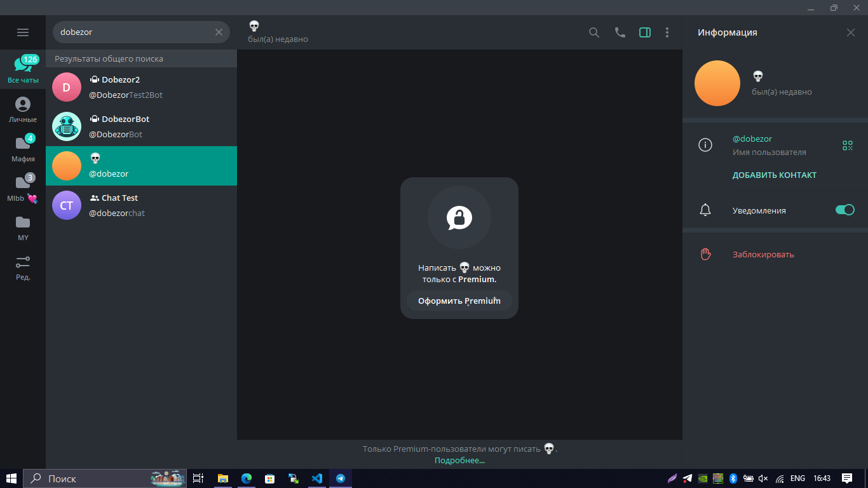The image size is (868, 488).
Task: Open the MY folder
Action: click(x=23, y=227)
